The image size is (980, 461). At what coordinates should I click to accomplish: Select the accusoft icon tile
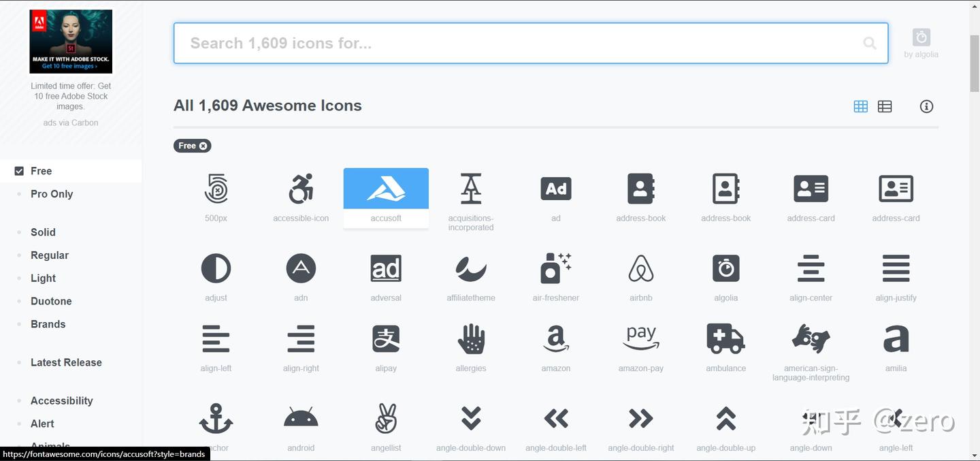point(386,197)
